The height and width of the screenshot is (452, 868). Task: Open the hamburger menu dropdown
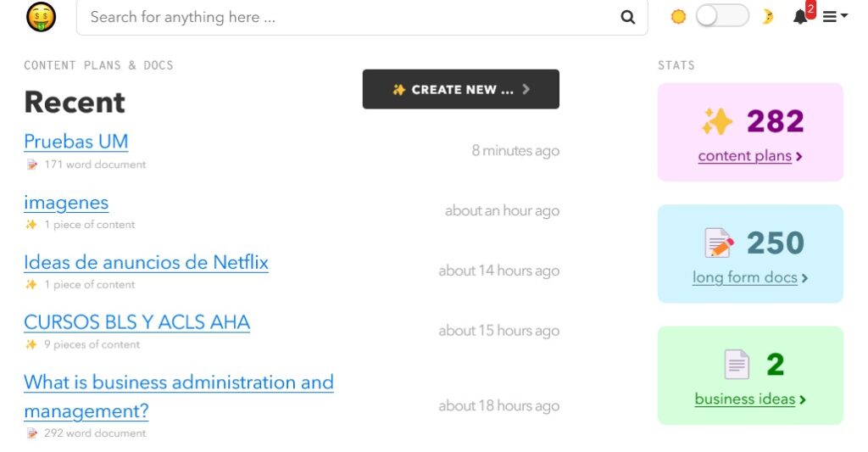coord(835,17)
